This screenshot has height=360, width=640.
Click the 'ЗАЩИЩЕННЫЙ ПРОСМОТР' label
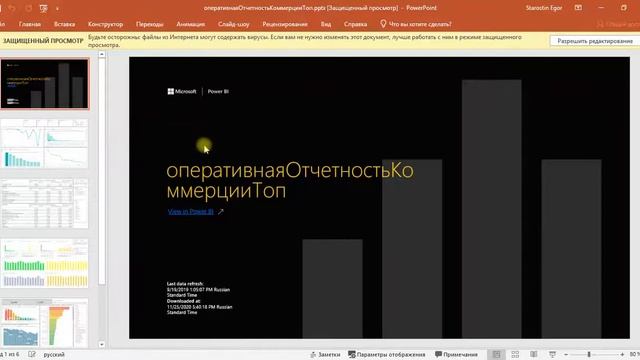(x=43, y=41)
